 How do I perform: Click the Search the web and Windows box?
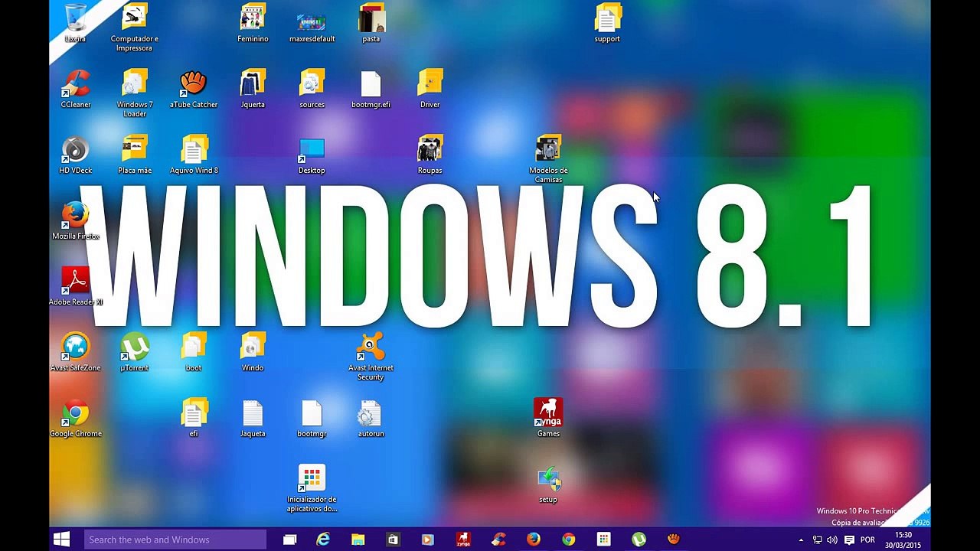point(175,540)
